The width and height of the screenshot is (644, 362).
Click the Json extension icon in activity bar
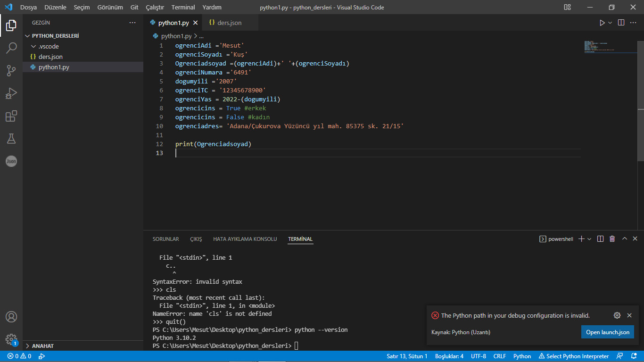point(11,161)
